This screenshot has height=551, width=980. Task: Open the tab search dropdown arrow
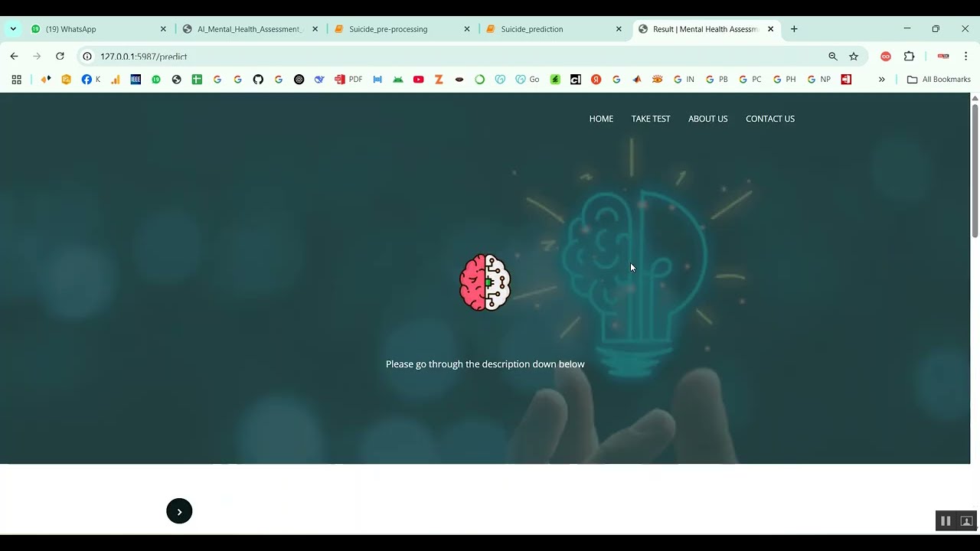pos(13,29)
